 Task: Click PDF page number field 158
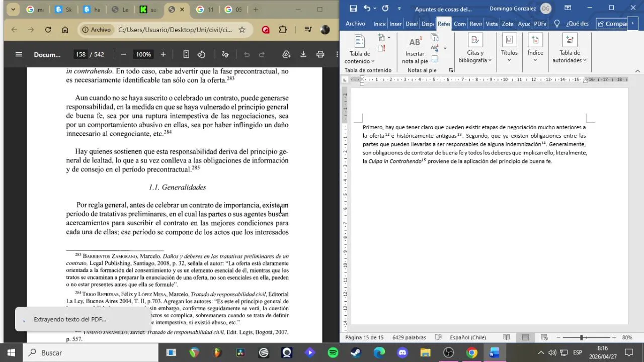coord(80,54)
